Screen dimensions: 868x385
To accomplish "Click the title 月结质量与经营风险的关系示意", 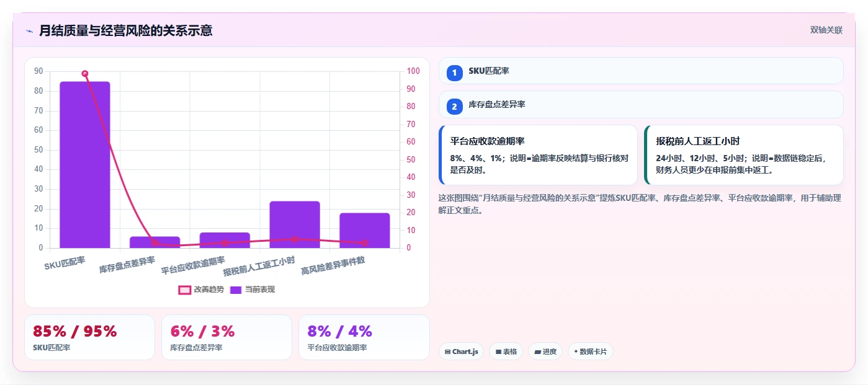I will pyautogui.click(x=126, y=30).
